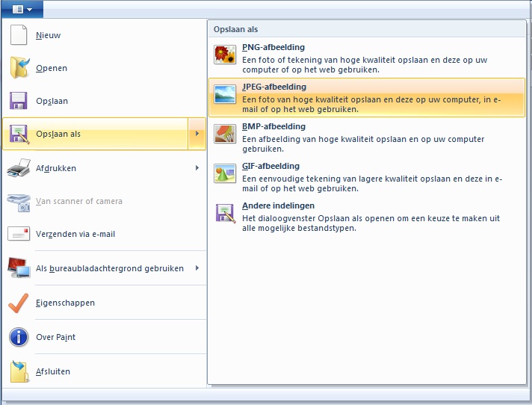Image resolution: width=532 pixels, height=405 pixels.
Task: Select Van scanner of camera entry
Action: 104,201
